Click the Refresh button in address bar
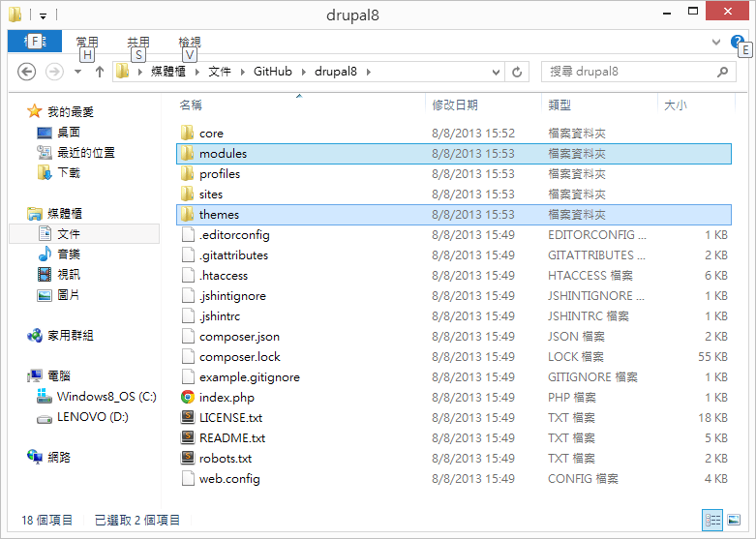 (x=518, y=72)
